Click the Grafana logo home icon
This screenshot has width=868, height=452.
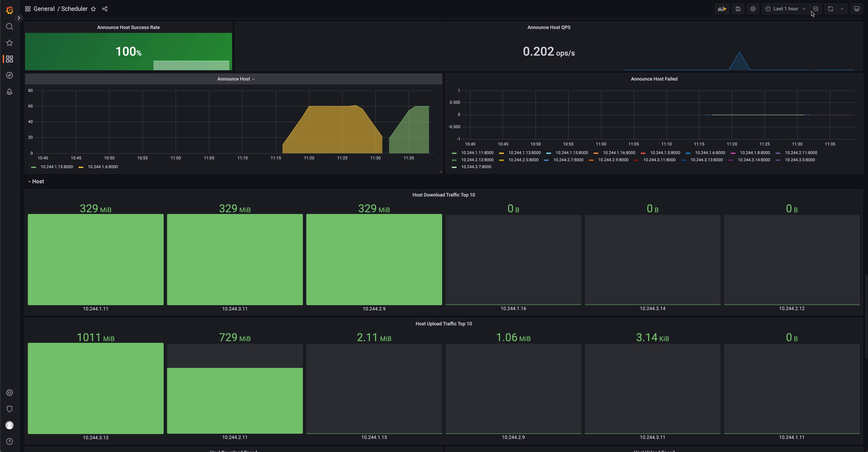pyautogui.click(x=9, y=11)
